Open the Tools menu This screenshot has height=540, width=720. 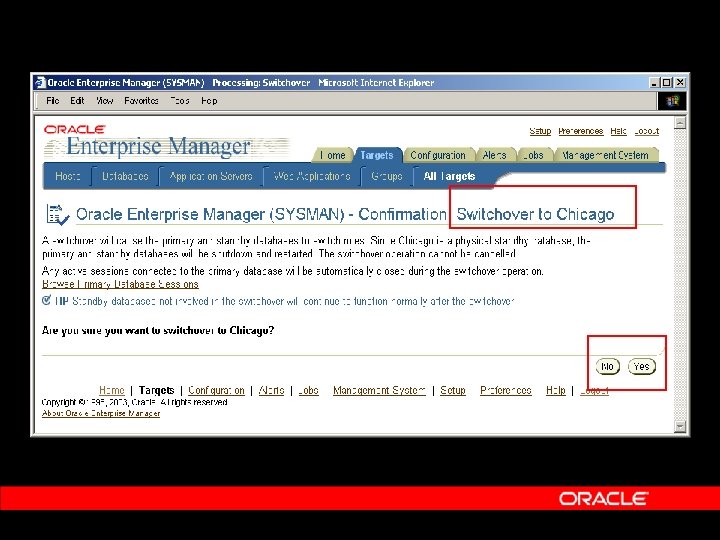pos(180,101)
